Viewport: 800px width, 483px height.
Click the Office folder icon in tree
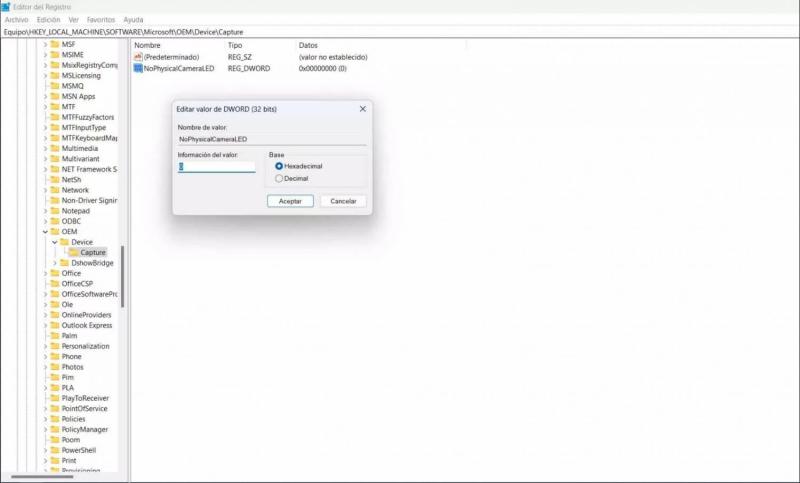pos(54,273)
